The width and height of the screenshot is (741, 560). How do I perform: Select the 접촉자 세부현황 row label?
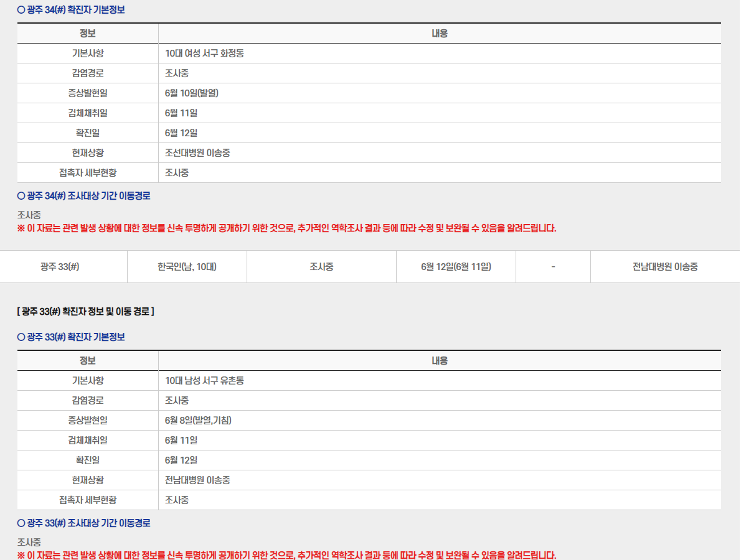click(x=87, y=172)
